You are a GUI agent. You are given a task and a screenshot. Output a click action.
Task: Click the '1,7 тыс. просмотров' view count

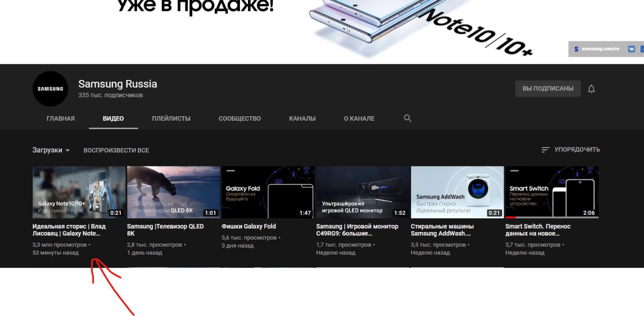coord(344,245)
